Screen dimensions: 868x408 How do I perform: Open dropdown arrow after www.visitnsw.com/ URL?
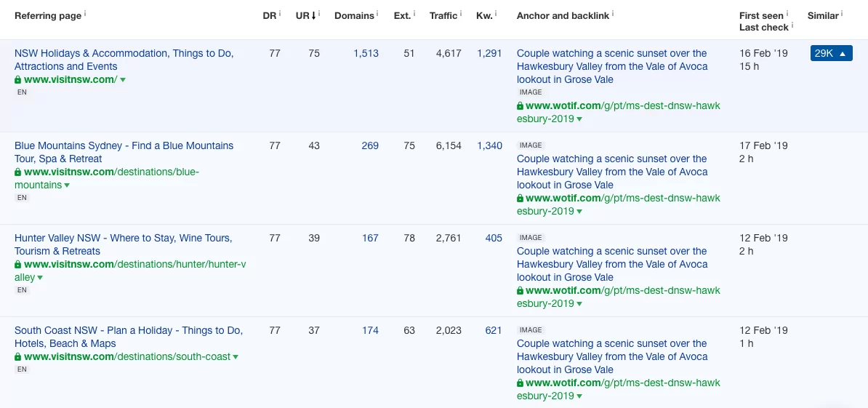coord(123,80)
